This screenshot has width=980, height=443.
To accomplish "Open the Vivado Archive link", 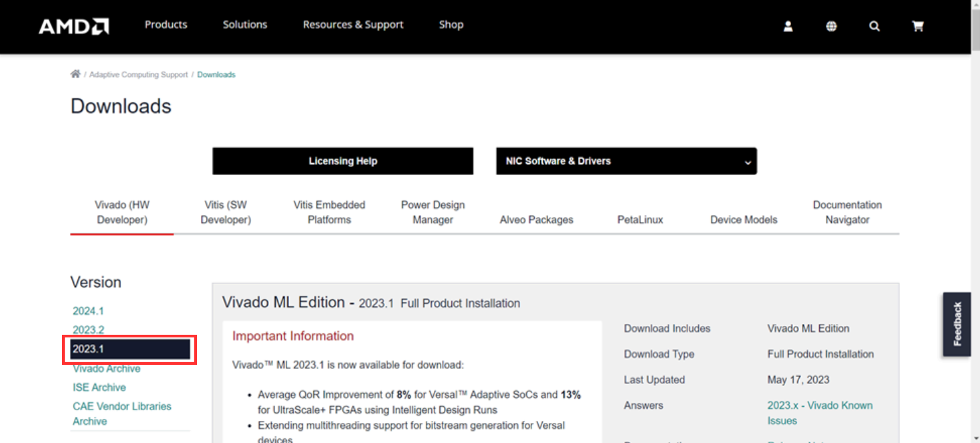I will pyautogui.click(x=107, y=369).
